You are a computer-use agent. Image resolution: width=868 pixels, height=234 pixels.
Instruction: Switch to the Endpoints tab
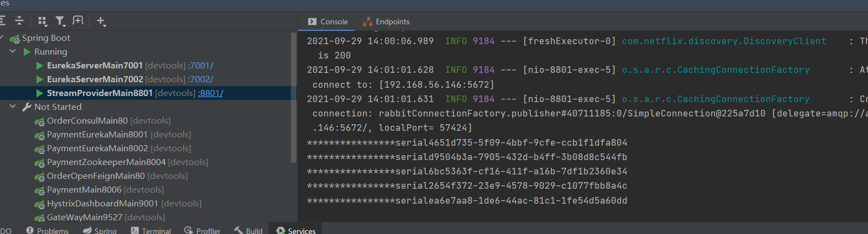[386, 22]
